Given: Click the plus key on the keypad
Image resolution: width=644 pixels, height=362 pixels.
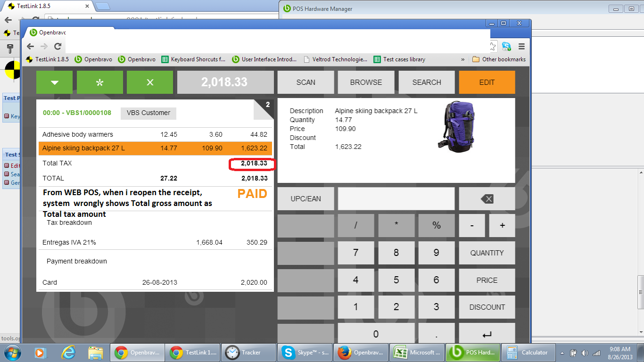Looking at the screenshot, I should [502, 226].
